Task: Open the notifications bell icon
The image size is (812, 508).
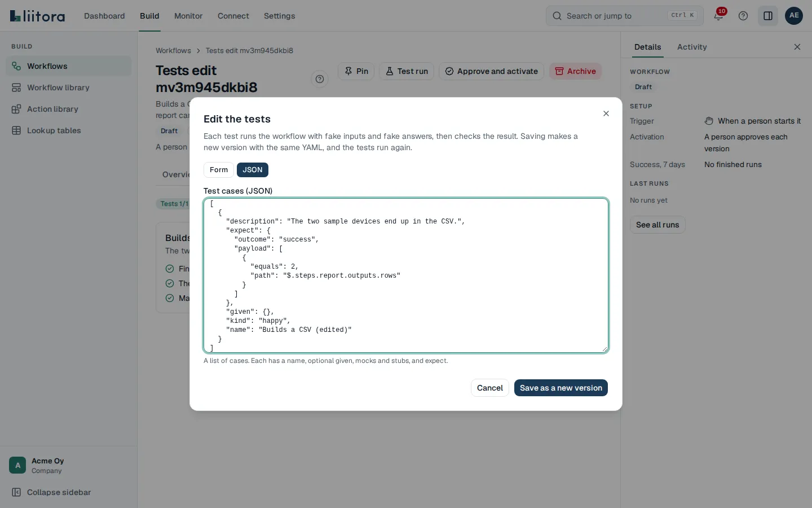Action: coord(718,16)
